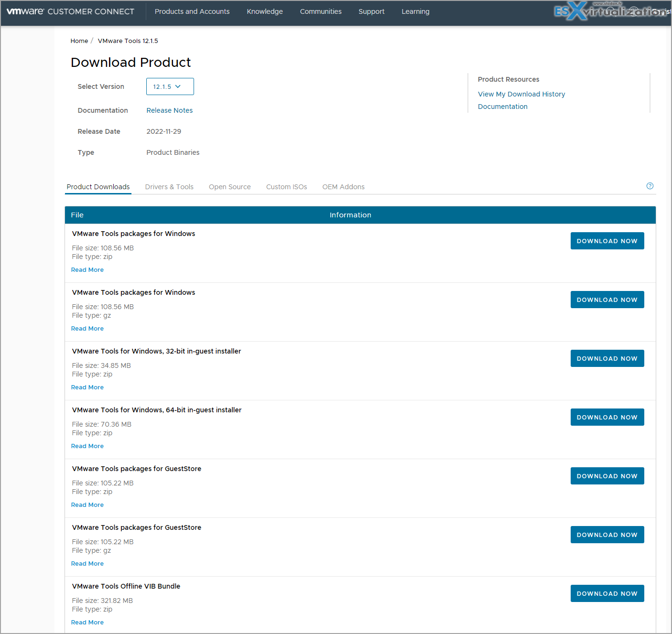This screenshot has width=672, height=634.
Task: Open Documentation under Product Resources
Action: point(502,107)
